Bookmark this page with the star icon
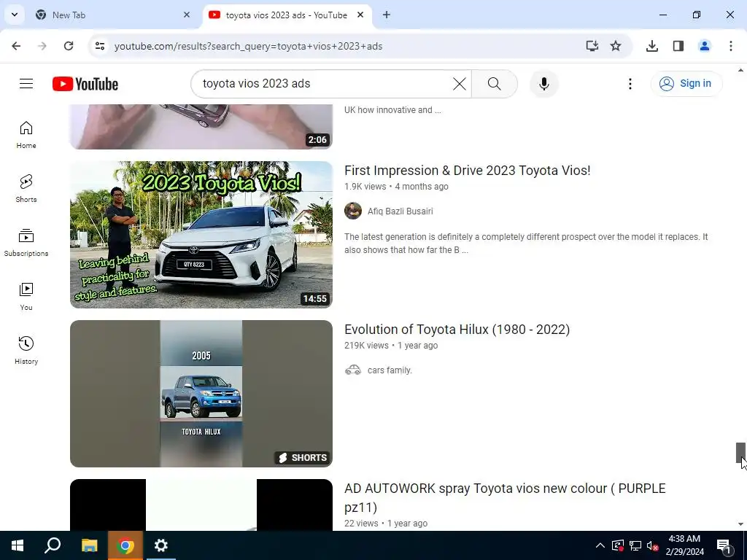The width and height of the screenshot is (747, 560). pyautogui.click(x=616, y=46)
